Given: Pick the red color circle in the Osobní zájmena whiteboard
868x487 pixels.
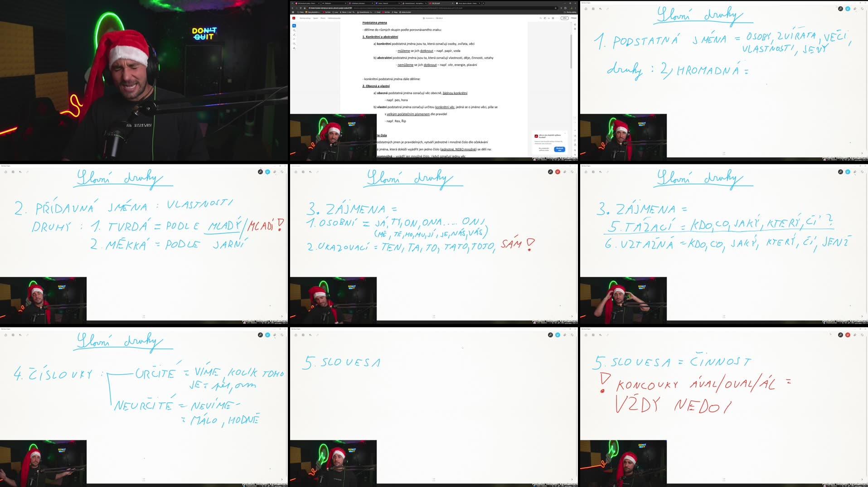Looking at the screenshot, I should pyautogui.click(x=558, y=172).
